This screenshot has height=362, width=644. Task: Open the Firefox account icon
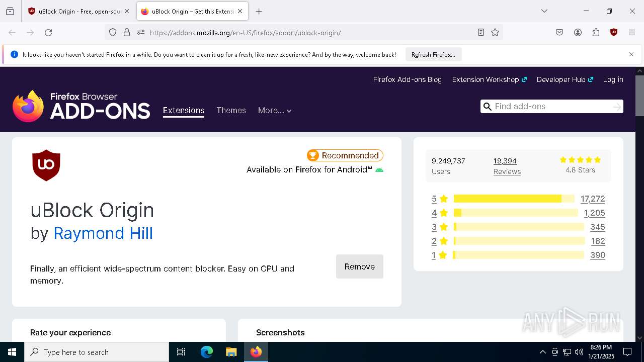coord(578,33)
